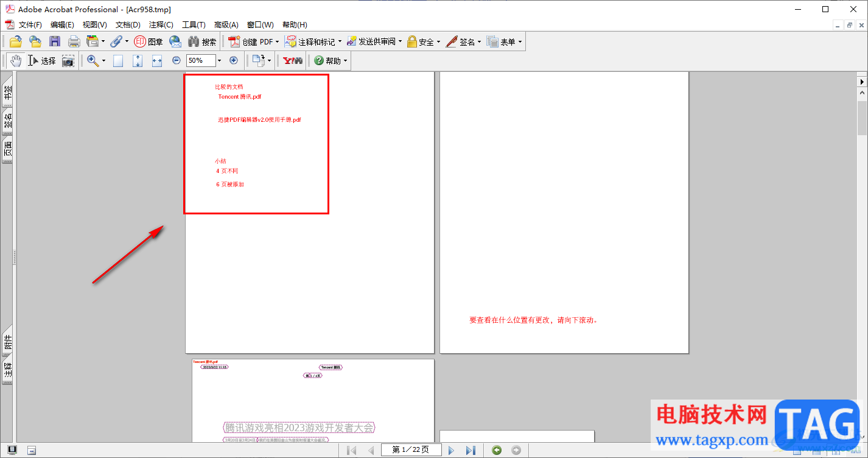Open the 页面 pages side tab

8,150
